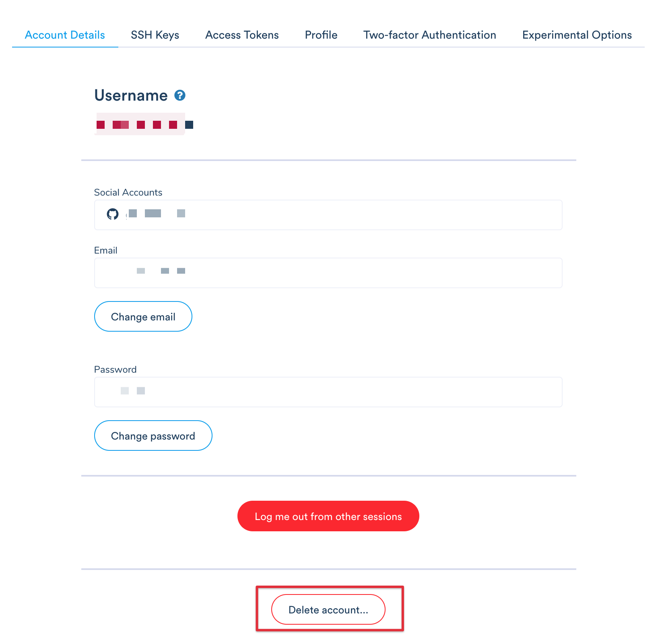Select the Profile tab

pyautogui.click(x=321, y=35)
